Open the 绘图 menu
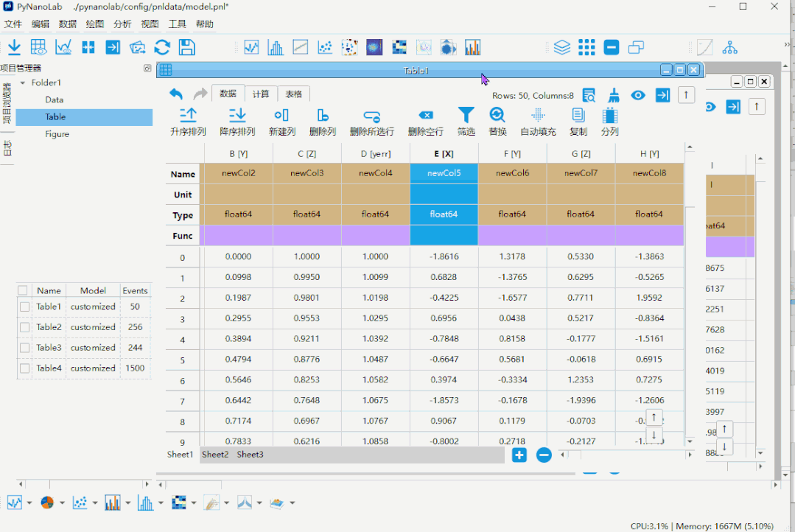795x532 pixels. pyautogui.click(x=95, y=24)
